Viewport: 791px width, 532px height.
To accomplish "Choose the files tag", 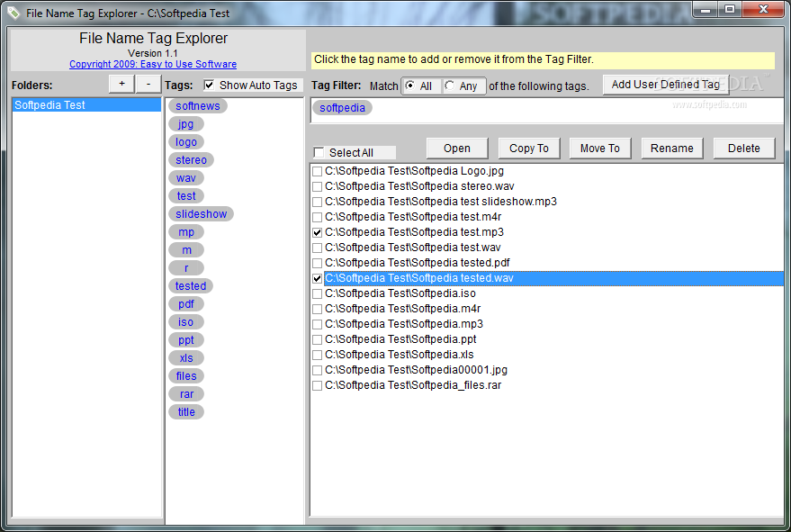I will (x=186, y=376).
